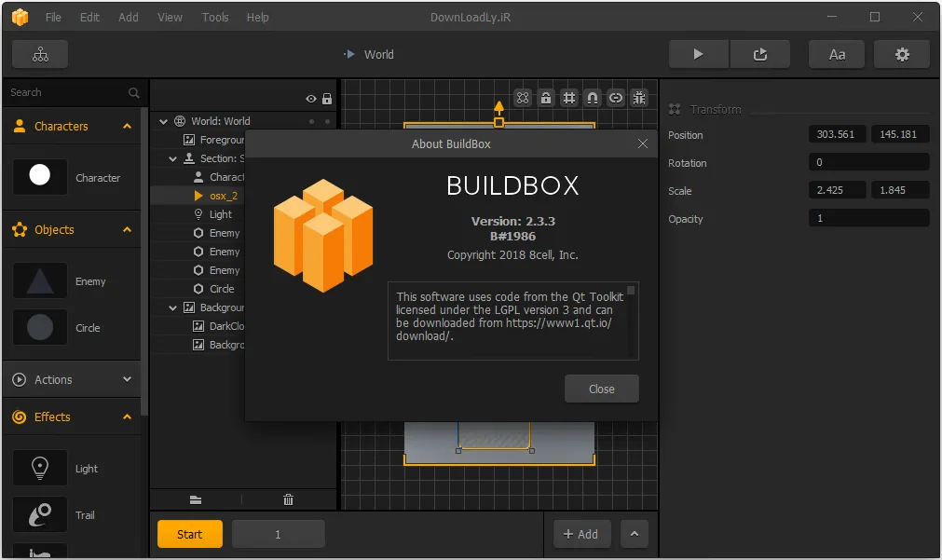Toggle the chain link icon on canvas
942x560 pixels.
pos(616,98)
